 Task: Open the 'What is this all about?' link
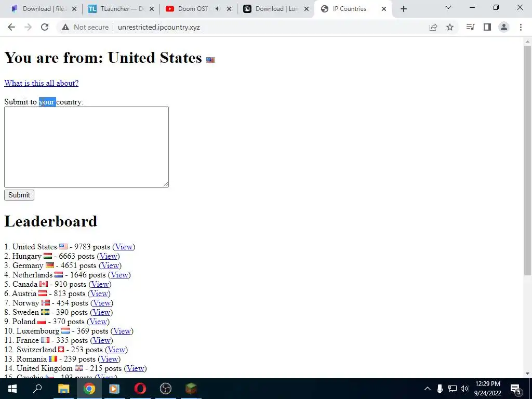pos(42,83)
